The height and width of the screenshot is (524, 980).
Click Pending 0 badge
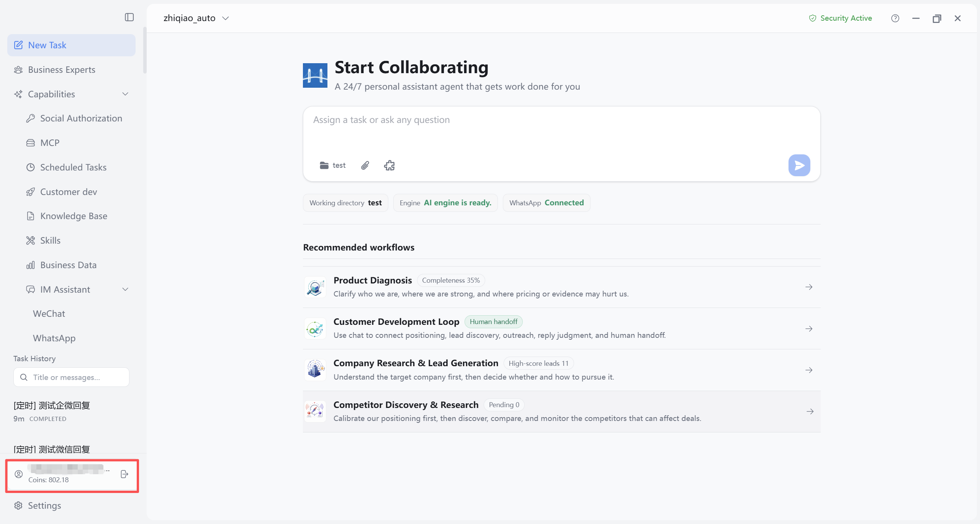point(504,405)
